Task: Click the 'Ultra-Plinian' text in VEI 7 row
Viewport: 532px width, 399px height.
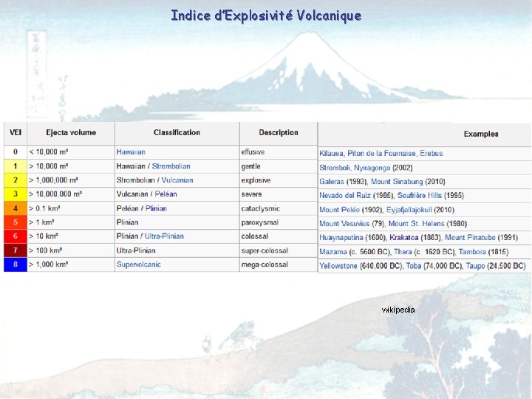Action: pyautogui.click(x=136, y=250)
